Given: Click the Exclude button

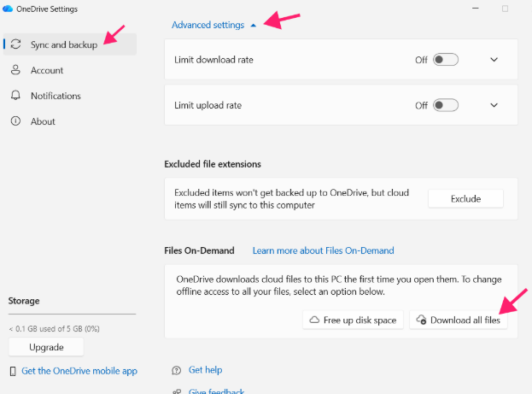Looking at the screenshot, I should [465, 198].
